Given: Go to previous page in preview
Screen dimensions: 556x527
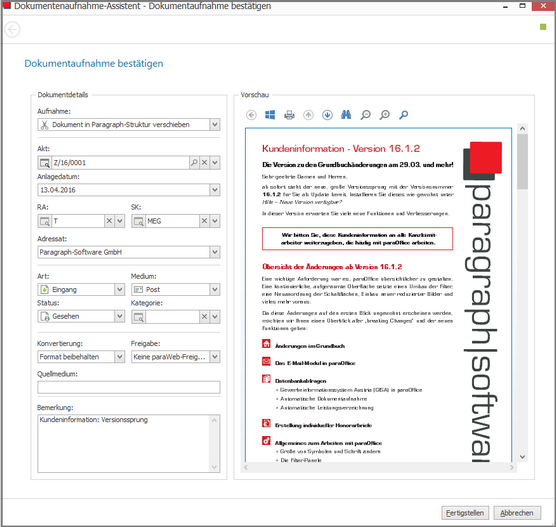Looking at the screenshot, I should [308, 115].
